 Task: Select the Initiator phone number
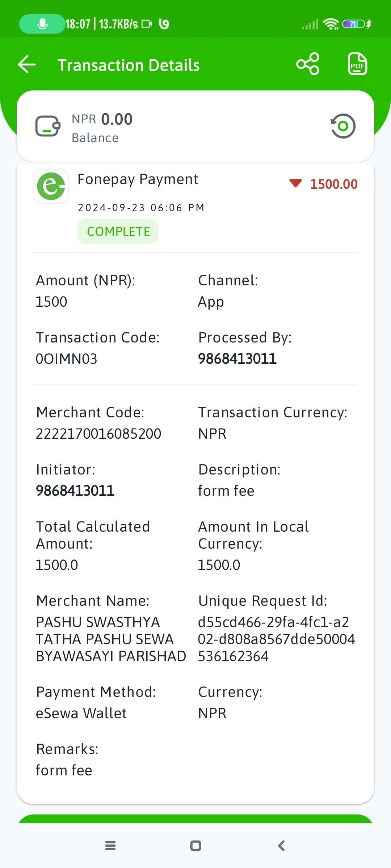pos(75,491)
